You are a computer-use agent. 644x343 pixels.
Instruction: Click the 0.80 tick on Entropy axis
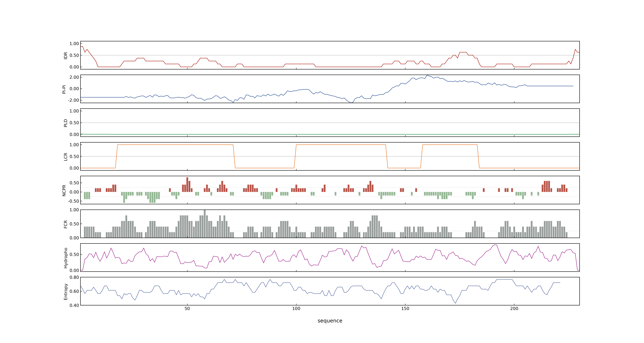pyautogui.click(x=74, y=277)
